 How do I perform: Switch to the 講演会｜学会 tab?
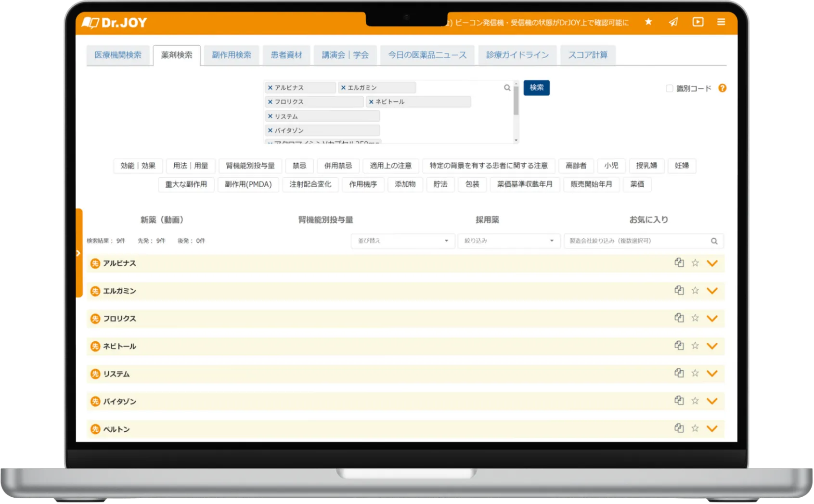click(x=345, y=55)
